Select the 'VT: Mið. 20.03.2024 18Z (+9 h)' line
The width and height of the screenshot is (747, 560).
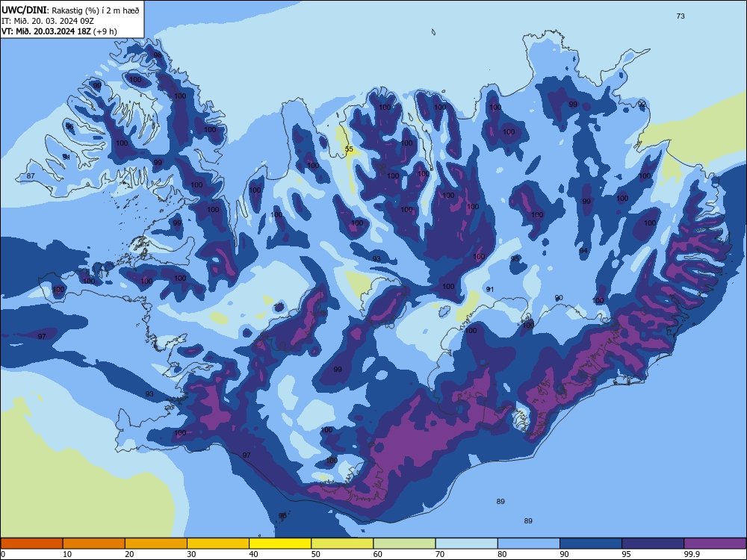pos(59,31)
